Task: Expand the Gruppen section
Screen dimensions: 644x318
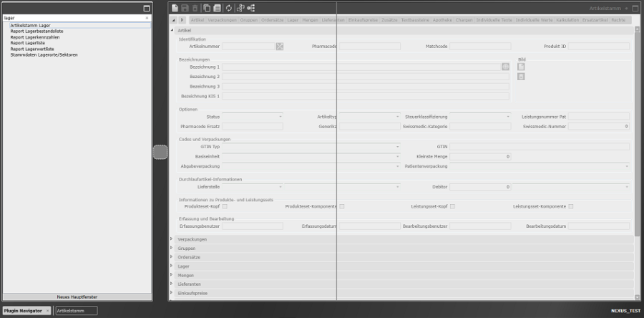Action: tap(172, 248)
